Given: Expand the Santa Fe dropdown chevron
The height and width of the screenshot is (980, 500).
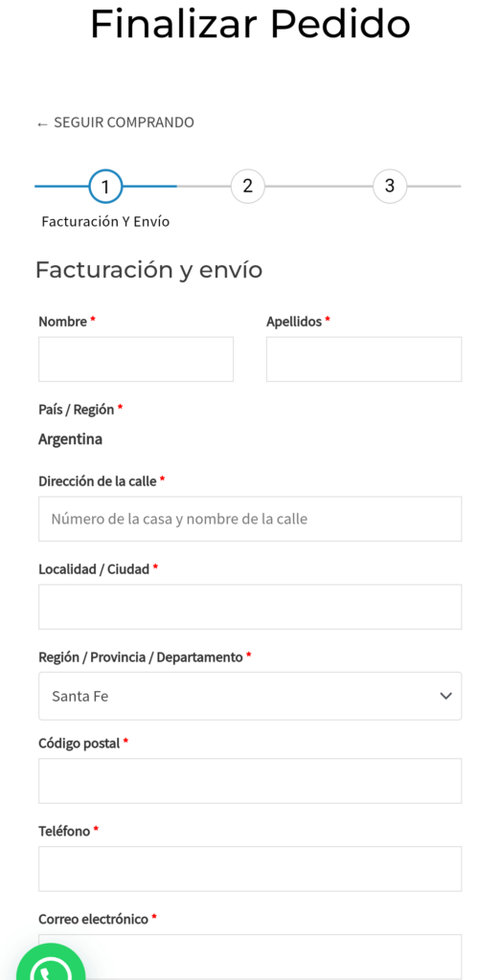Looking at the screenshot, I should 445,696.
